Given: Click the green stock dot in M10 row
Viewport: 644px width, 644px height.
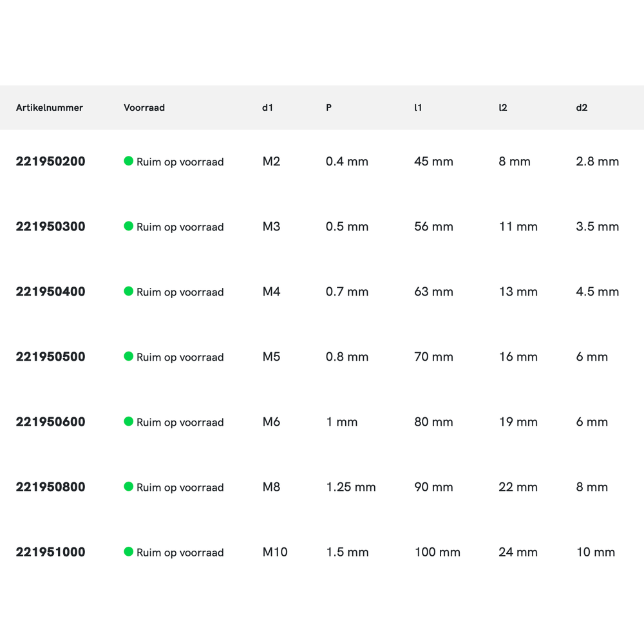Looking at the screenshot, I should click(x=128, y=551).
